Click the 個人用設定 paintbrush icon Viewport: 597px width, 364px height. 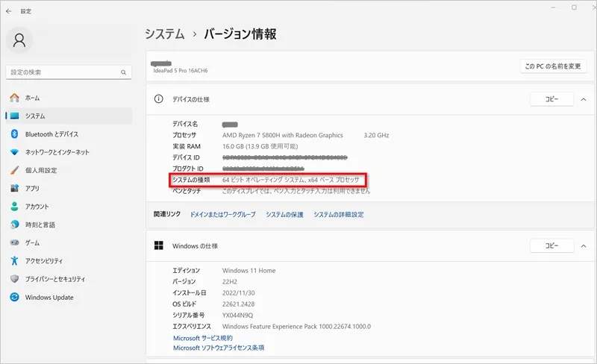tap(14, 170)
